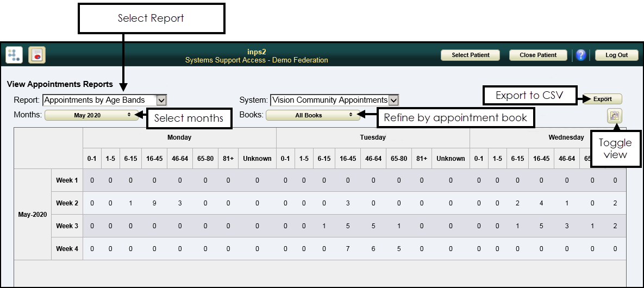644x288 pixels.
Task: Toggle the report view icon below Export
Action: point(615,116)
